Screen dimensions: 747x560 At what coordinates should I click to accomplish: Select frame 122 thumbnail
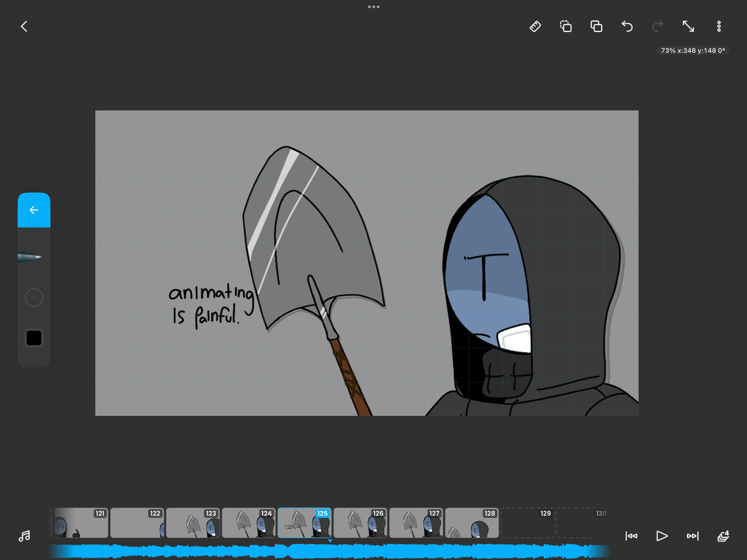[137, 523]
